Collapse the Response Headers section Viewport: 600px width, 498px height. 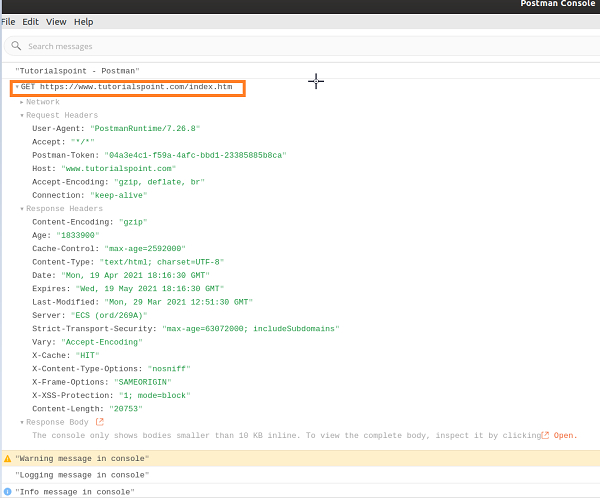point(22,209)
